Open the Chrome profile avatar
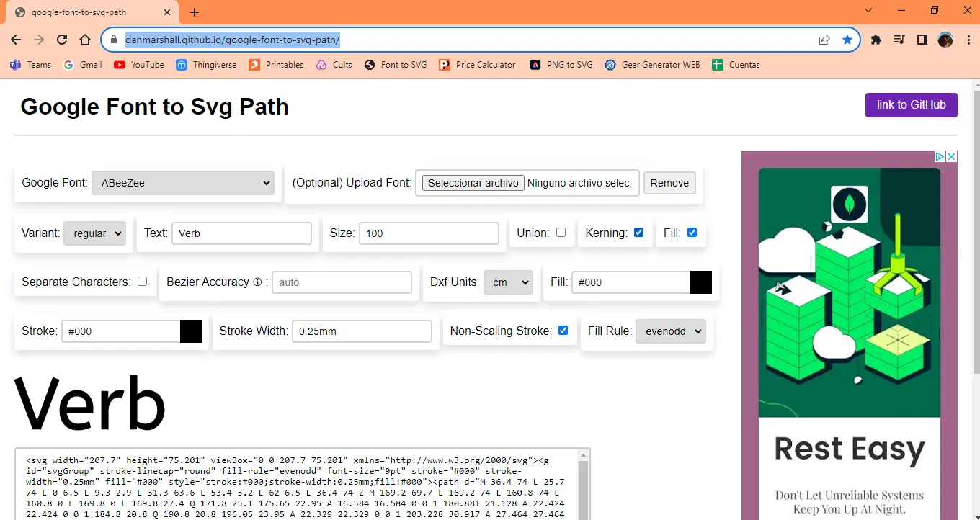980x520 pixels. (945, 40)
